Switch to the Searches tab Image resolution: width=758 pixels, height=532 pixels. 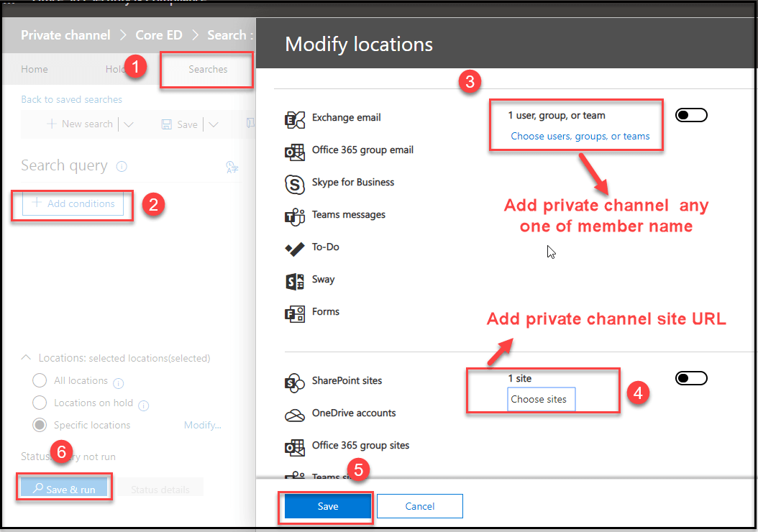pos(208,70)
